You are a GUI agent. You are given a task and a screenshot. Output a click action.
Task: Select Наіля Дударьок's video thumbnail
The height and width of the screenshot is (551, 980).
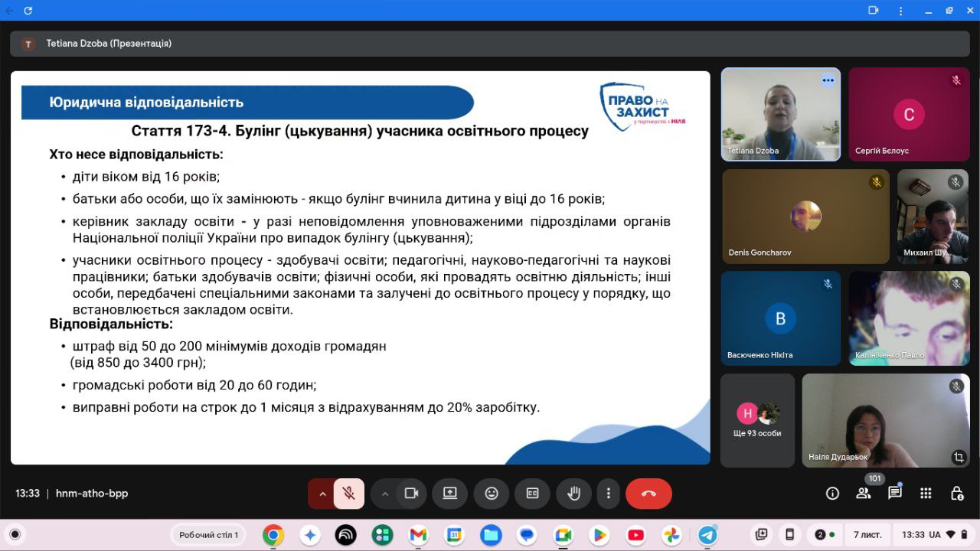(885, 420)
